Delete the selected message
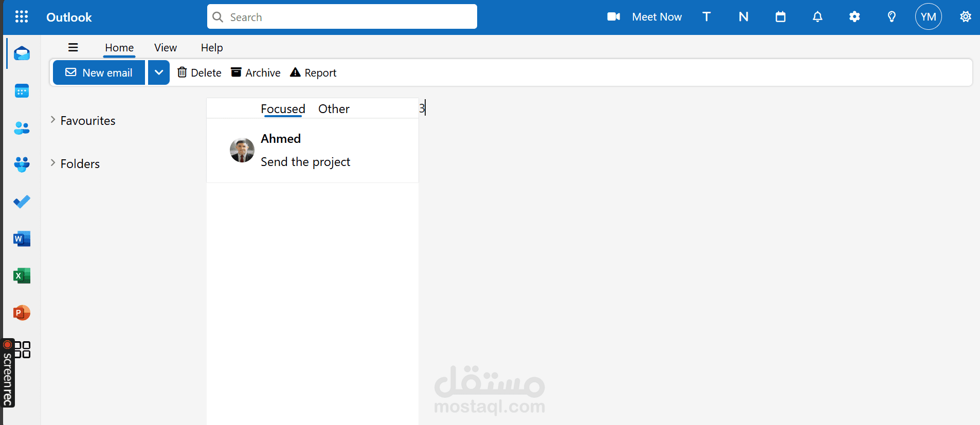 point(199,72)
